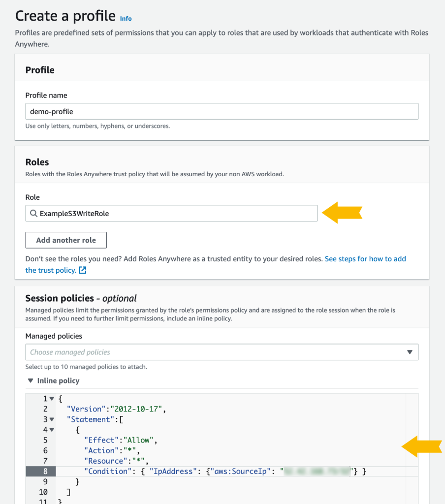Click the ExampleS3WriteRole role search box
This screenshot has height=504, width=445.
point(171,213)
